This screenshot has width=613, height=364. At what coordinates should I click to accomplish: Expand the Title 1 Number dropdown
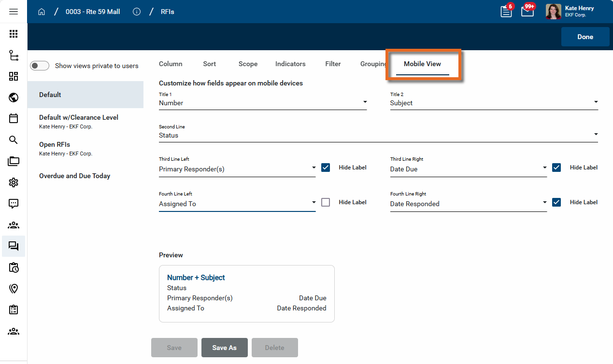click(262, 103)
